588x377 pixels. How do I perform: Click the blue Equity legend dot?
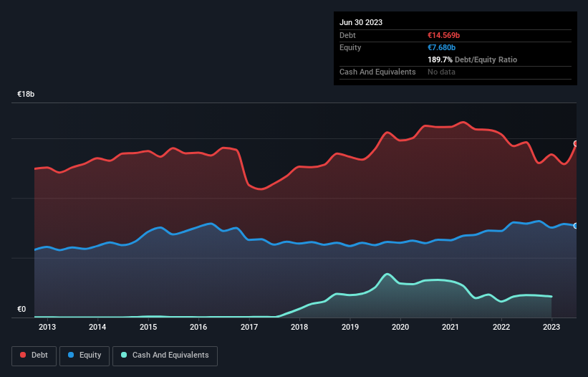(x=71, y=355)
